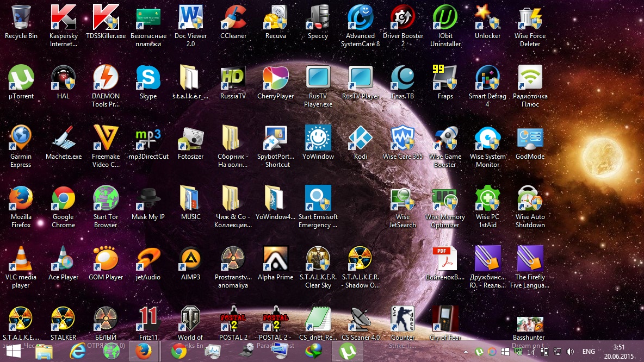644x362 pixels.
Task: Open IObit Uninstaller shortcut
Action: (x=445, y=17)
